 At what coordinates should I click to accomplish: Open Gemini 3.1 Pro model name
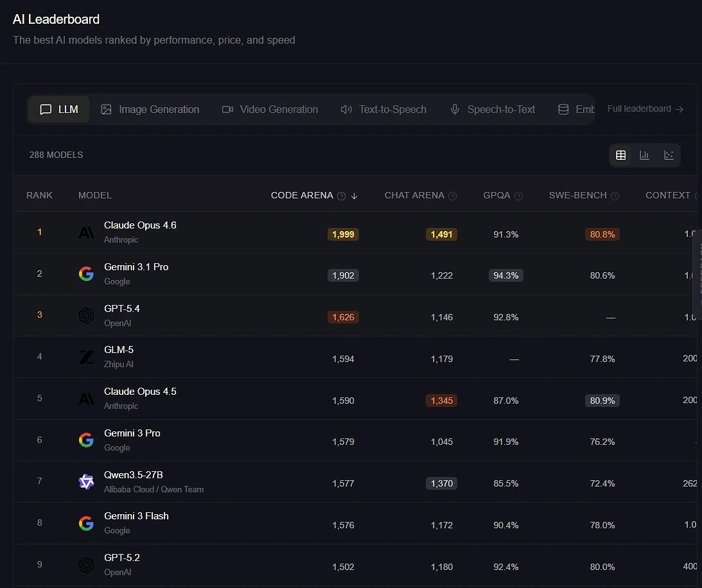click(136, 266)
